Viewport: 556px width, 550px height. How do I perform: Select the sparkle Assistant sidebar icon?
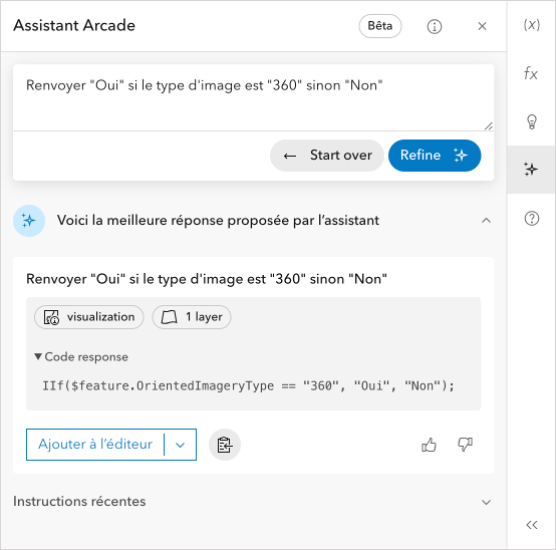pyautogui.click(x=532, y=170)
